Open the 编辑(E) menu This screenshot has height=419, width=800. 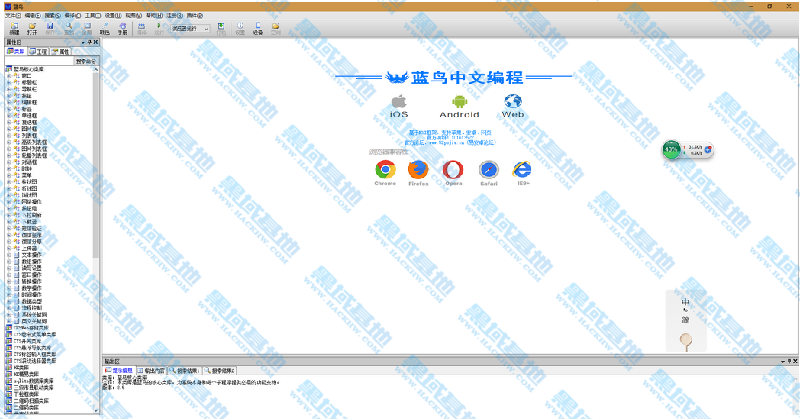tap(33, 16)
